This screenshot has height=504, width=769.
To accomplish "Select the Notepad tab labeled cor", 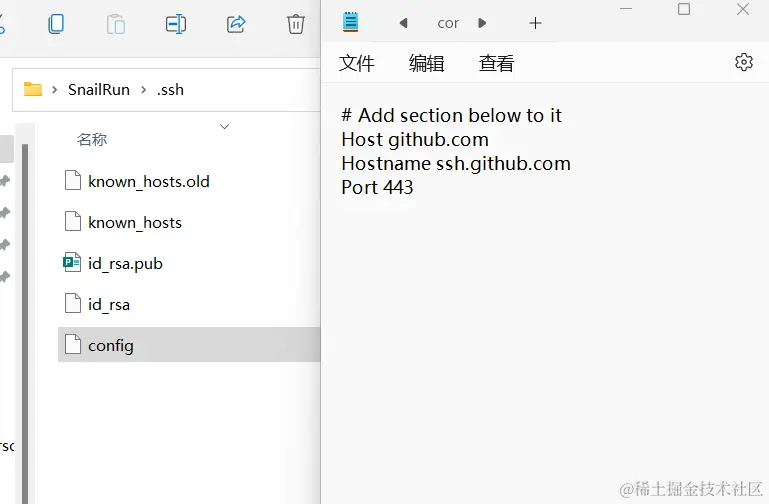I will pyautogui.click(x=448, y=23).
